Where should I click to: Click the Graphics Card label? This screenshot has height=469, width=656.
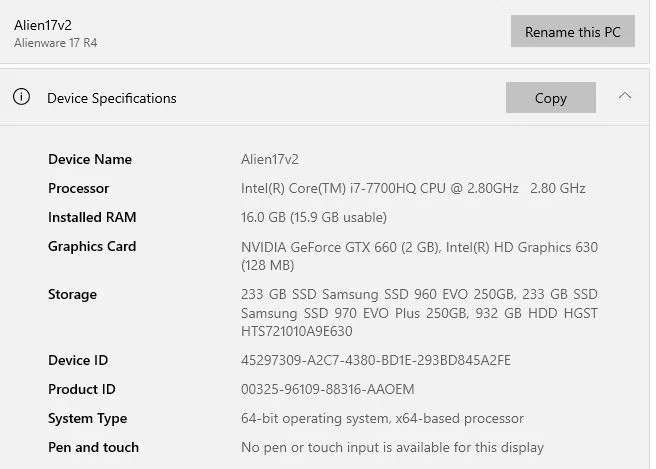point(92,246)
